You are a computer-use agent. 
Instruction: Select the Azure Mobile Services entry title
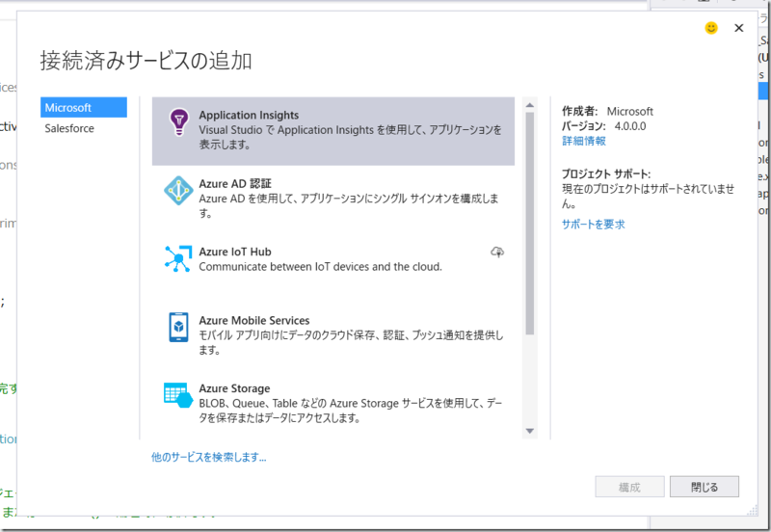pyautogui.click(x=254, y=321)
